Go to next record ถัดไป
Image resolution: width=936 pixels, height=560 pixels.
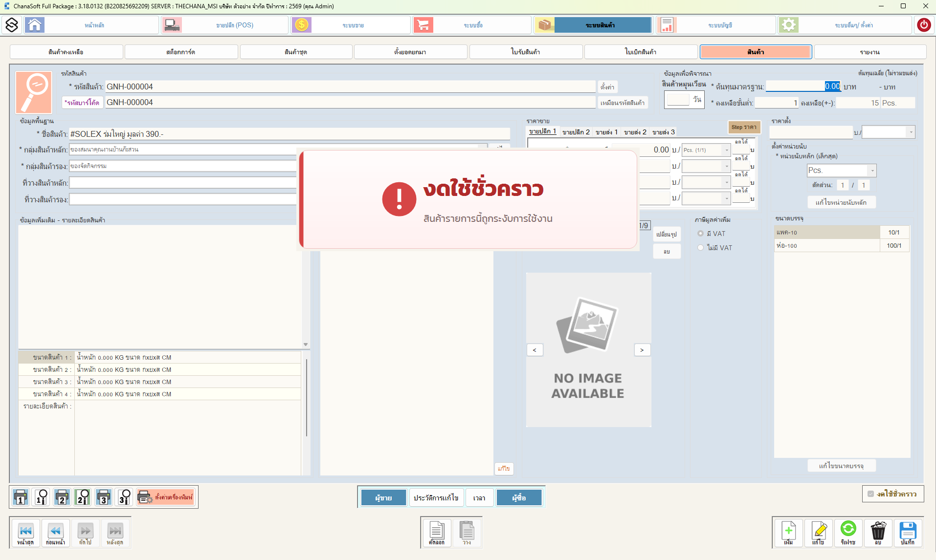[85, 533]
